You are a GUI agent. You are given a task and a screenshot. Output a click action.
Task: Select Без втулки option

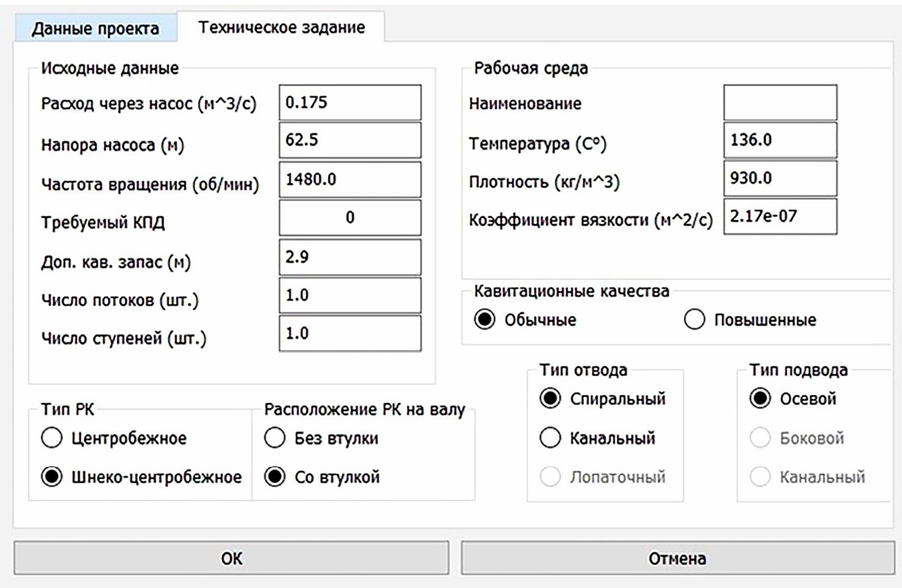pyautogui.click(x=274, y=439)
